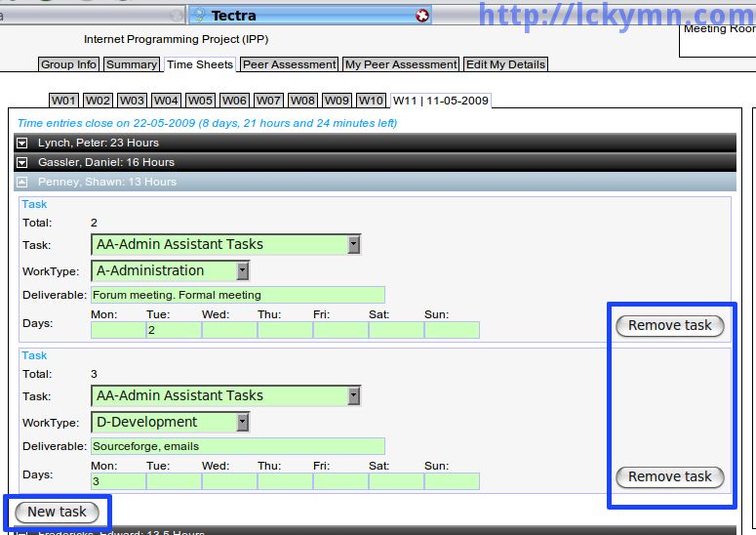Click Mon field containing 3

[118, 481]
